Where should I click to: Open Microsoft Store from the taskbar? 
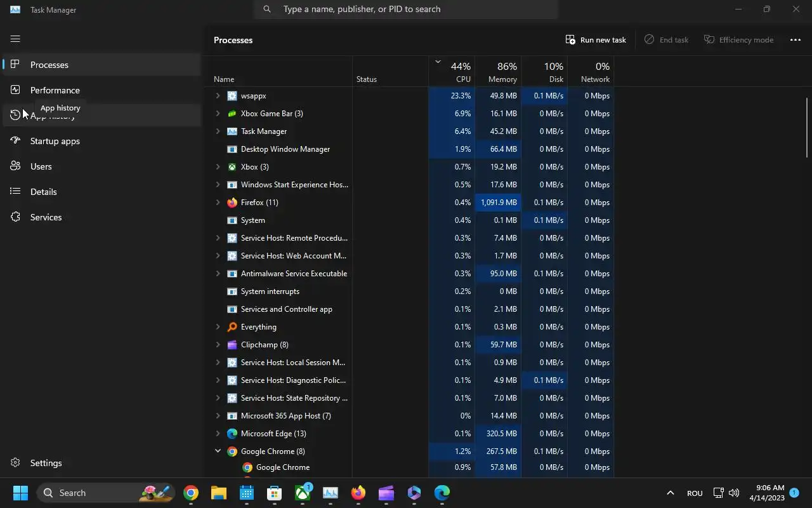click(x=275, y=493)
